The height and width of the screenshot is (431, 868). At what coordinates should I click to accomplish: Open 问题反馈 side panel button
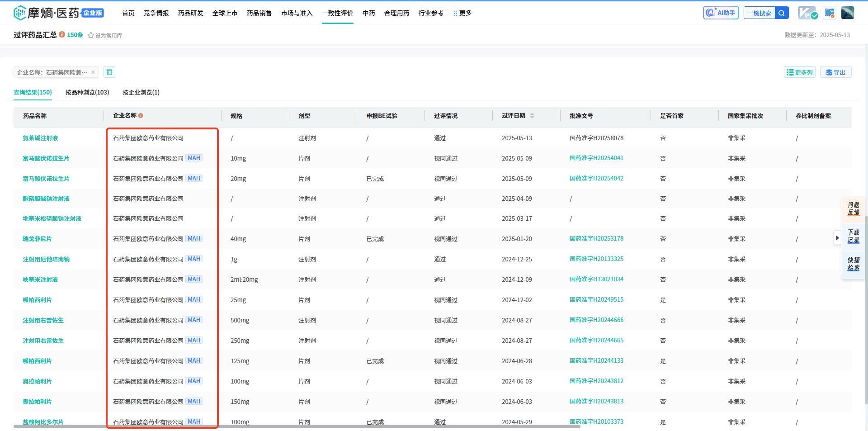point(853,209)
